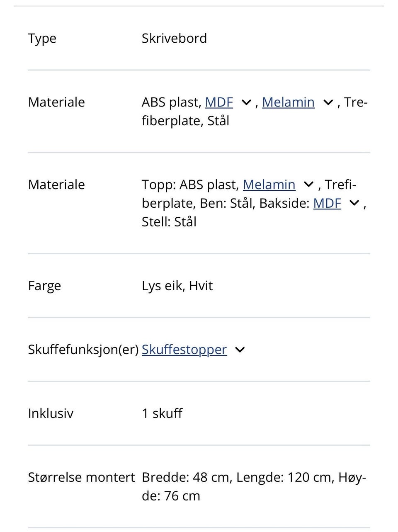398x532 pixels.
Task: Click the Materiale label beside Topp: ABS plast
Action: [x=56, y=185]
